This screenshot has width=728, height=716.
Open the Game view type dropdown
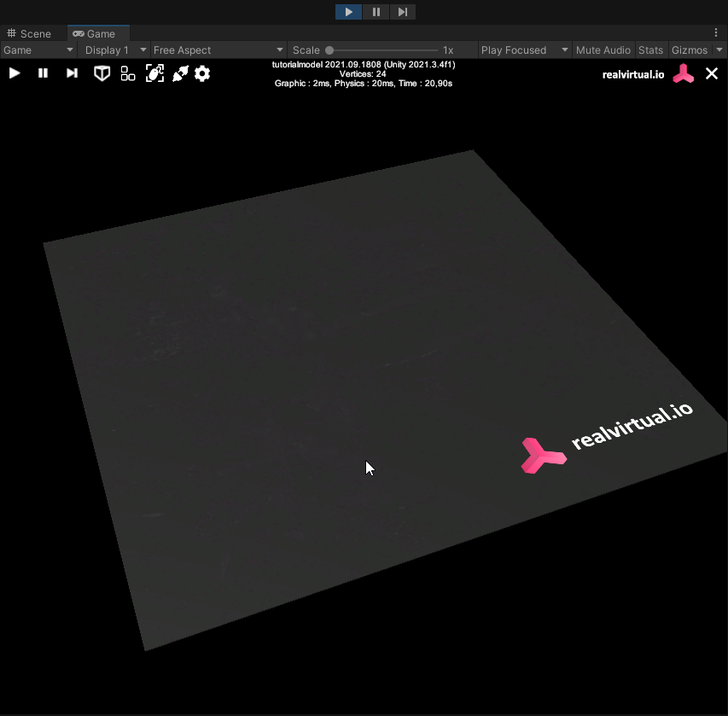pyautogui.click(x=38, y=50)
